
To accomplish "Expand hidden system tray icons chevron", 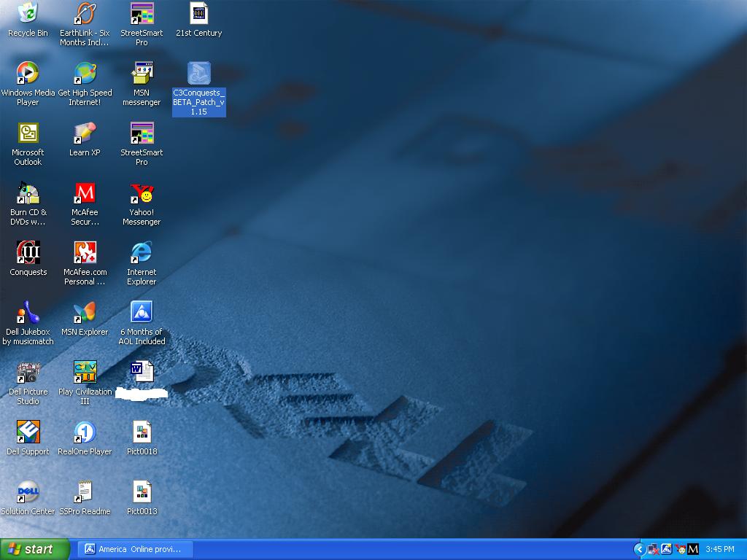I will (639, 550).
